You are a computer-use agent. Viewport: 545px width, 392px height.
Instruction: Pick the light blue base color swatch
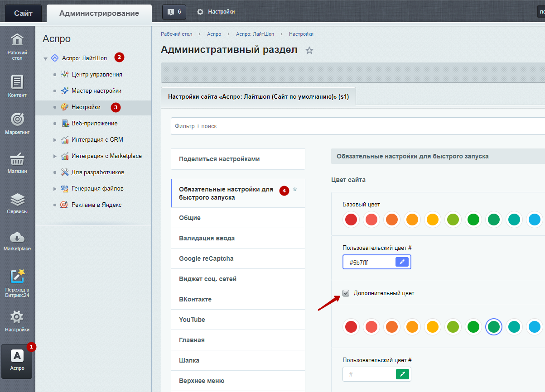point(535,220)
